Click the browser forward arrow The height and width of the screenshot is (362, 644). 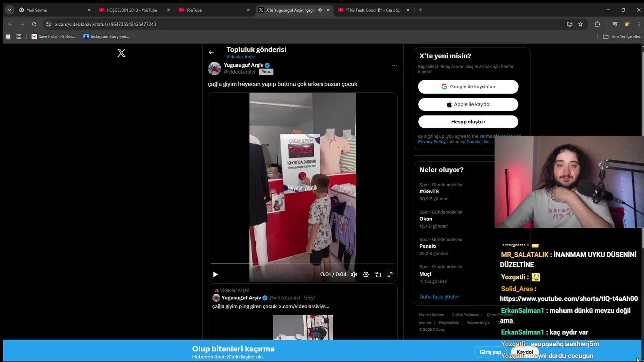coord(22,24)
